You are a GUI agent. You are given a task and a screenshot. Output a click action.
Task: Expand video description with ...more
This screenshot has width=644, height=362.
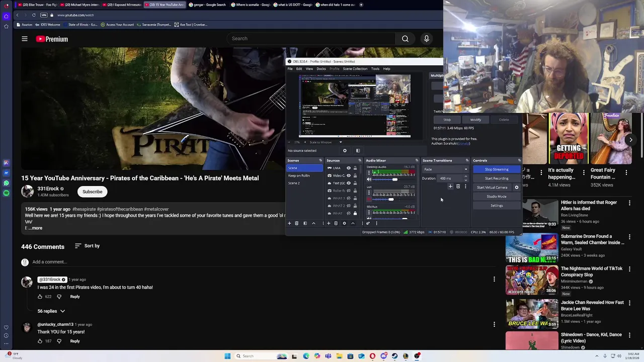[36, 228]
